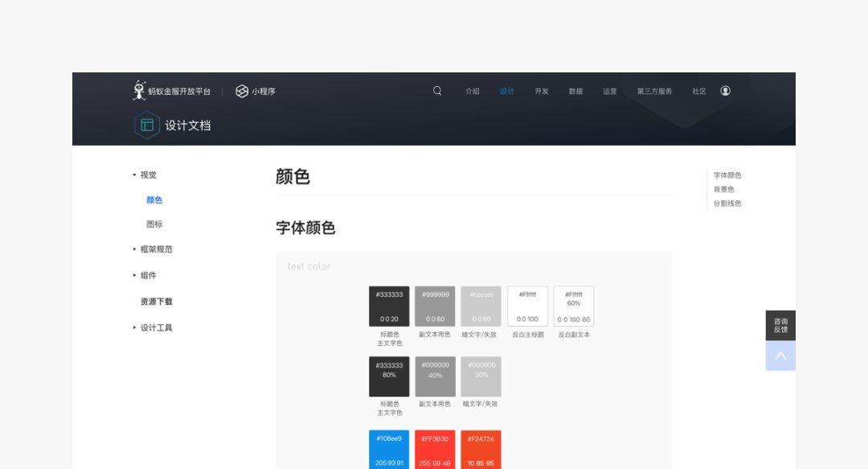Click the design docs hexagon icon
Screen dimensions: 868x469
pyautogui.click(x=147, y=125)
